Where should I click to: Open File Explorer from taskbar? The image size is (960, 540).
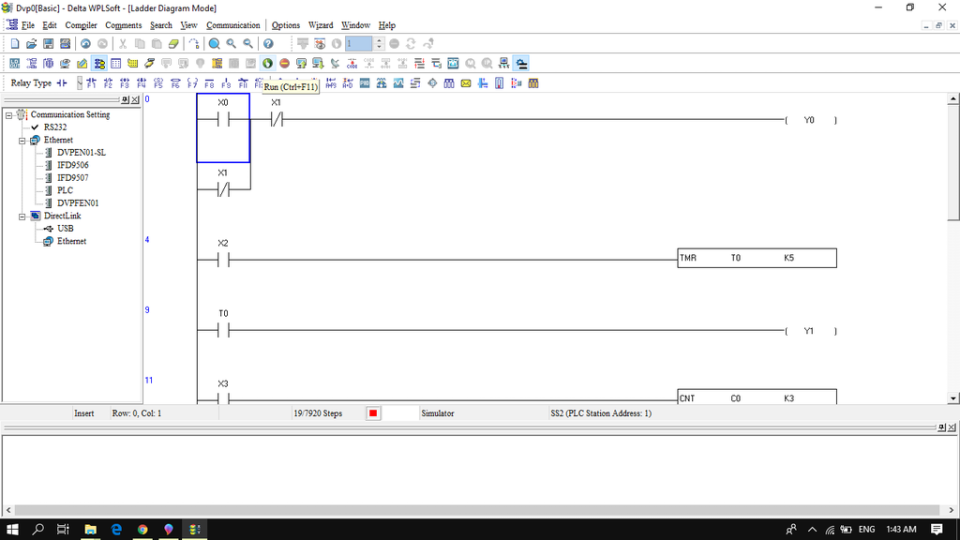point(91,529)
